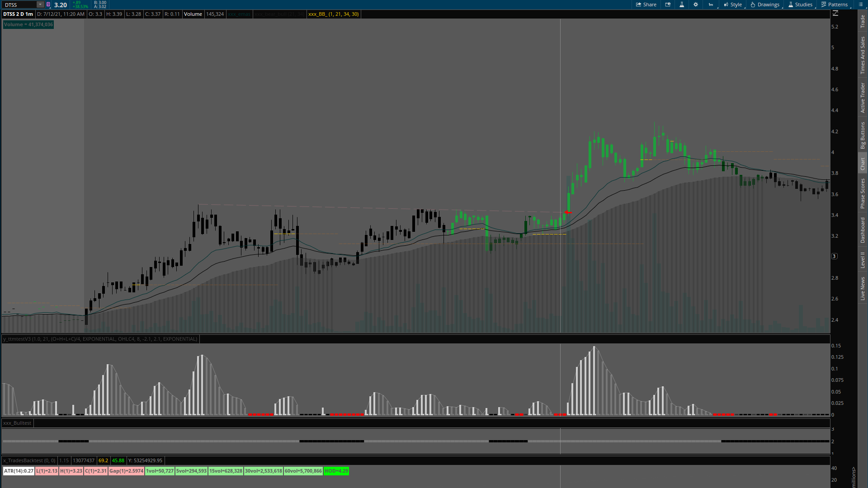Open chart settings gear icon
868x488 pixels.
(x=696, y=5)
